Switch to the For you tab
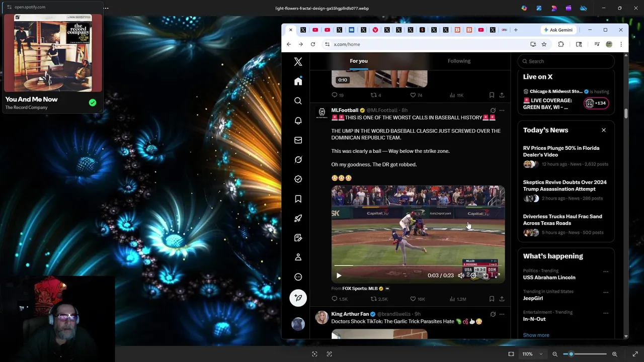This screenshot has width=644, height=362. point(359,61)
